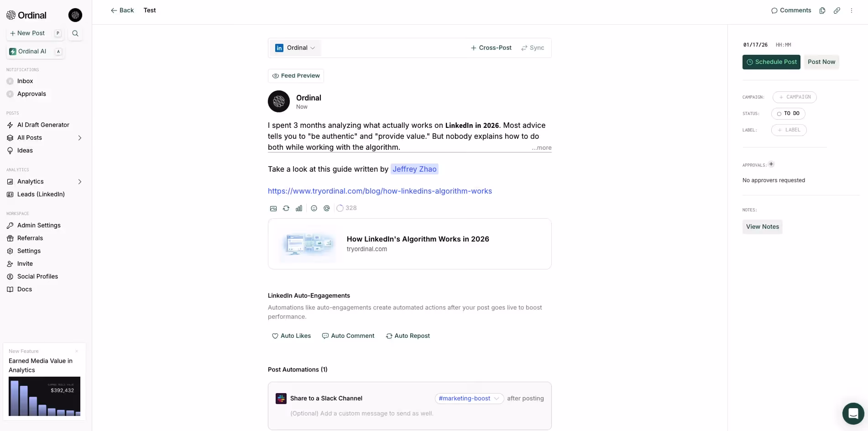This screenshot has height=431, width=868.
Task: Open #marketing-boost channel dropdown
Action: click(x=469, y=399)
